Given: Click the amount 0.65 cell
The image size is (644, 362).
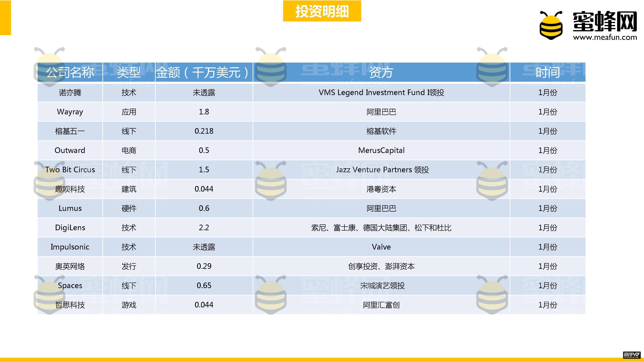Looking at the screenshot, I should pyautogui.click(x=204, y=286).
